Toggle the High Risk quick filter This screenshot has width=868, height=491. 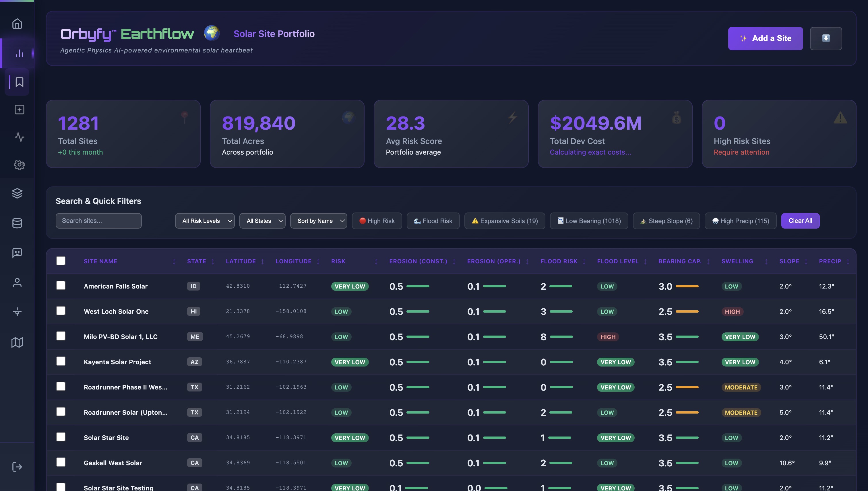point(377,221)
